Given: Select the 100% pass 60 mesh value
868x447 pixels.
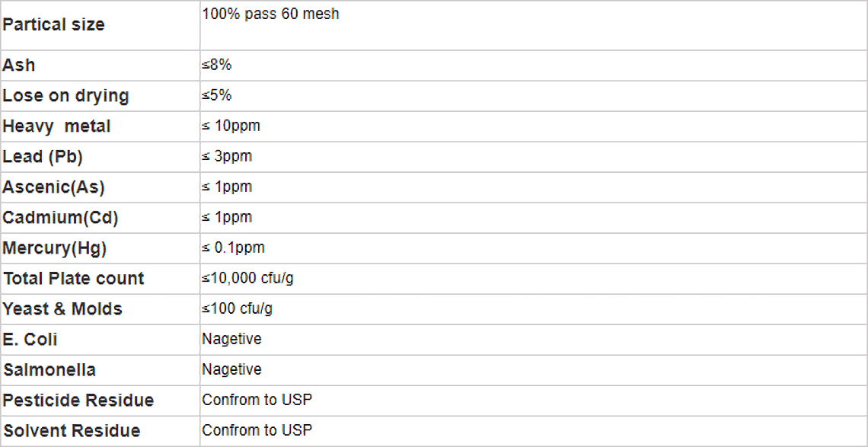Looking at the screenshot, I should coord(270,14).
